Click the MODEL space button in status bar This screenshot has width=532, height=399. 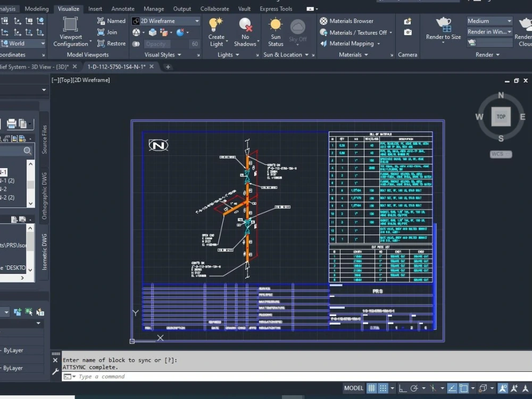354,388
